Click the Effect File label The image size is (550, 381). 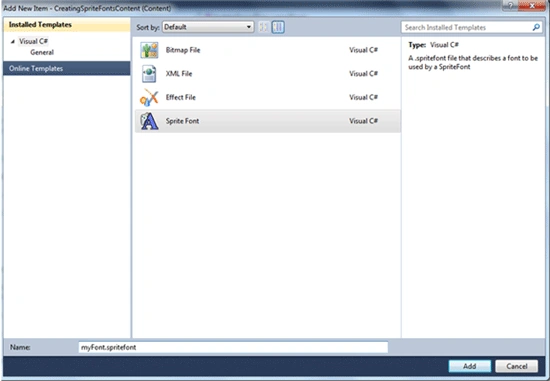click(181, 97)
